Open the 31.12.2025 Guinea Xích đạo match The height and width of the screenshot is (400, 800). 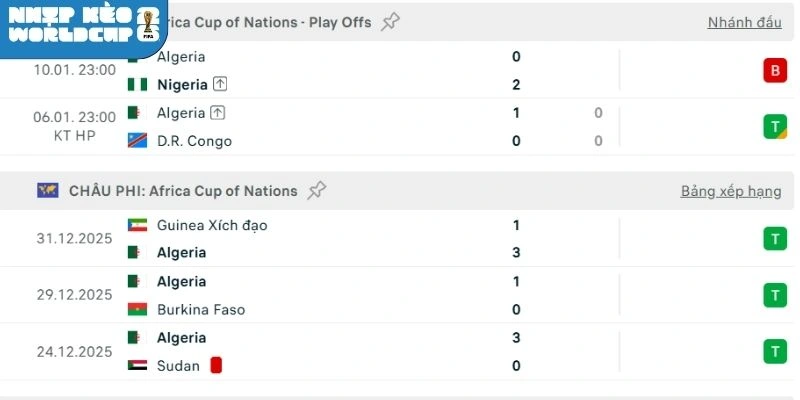click(x=400, y=238)
